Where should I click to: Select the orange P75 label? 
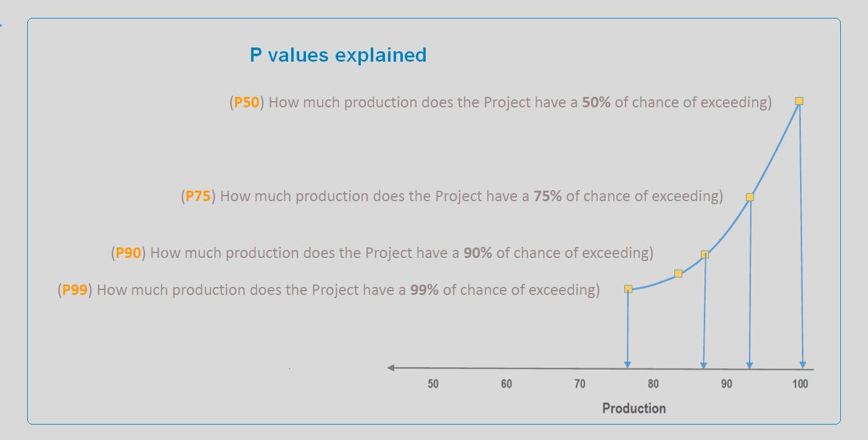tap(199, 196)
